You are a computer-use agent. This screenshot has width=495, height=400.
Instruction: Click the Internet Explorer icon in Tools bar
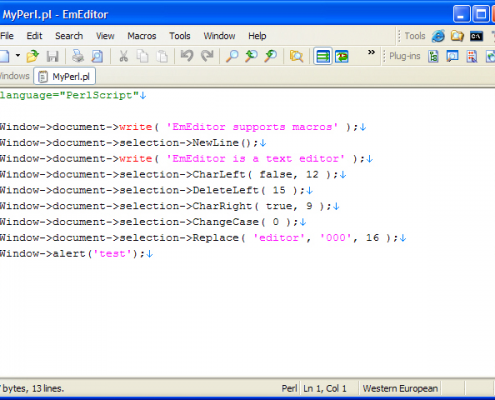tap(438, 36)
